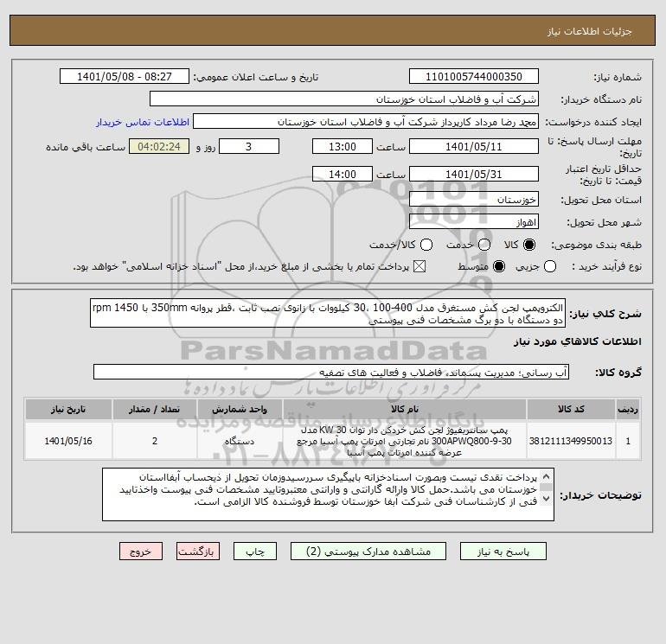This screenshot has height=644, width=666.
Task: Click response deadline date 1401/05/11
Action: (x=474, y=146)
